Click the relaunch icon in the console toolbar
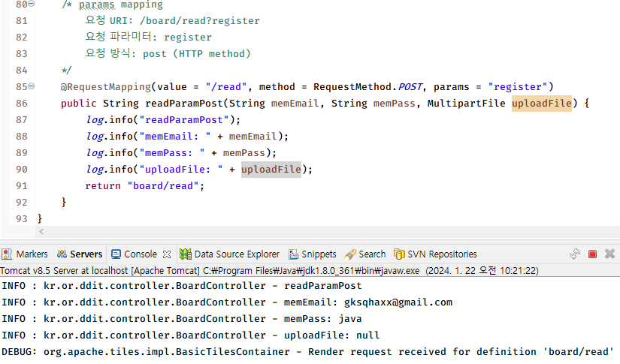The image size is (620, 364). pyautogui.click(x=574, y=254)
